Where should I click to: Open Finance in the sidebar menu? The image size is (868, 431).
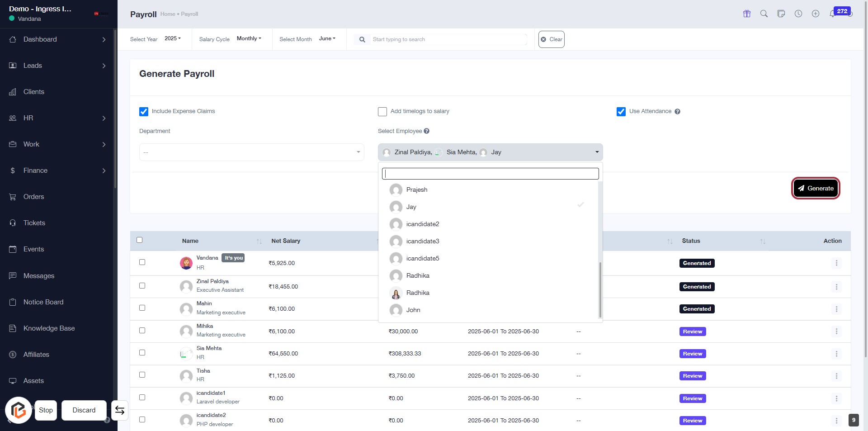click(x=35, y=171)
